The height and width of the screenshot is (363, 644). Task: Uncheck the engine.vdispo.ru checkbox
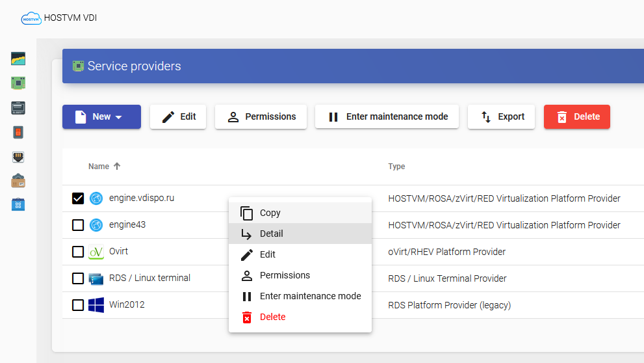pyautogui.click(x=78, y=198)
